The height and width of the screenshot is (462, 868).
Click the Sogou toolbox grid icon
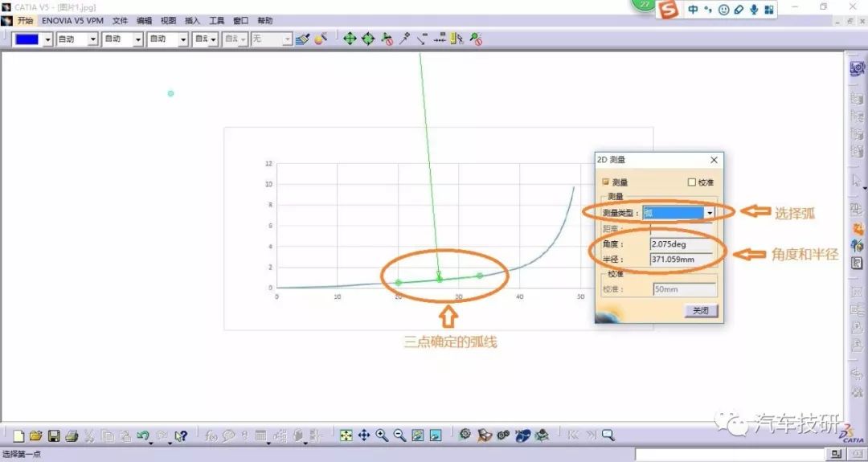point(769,10)
